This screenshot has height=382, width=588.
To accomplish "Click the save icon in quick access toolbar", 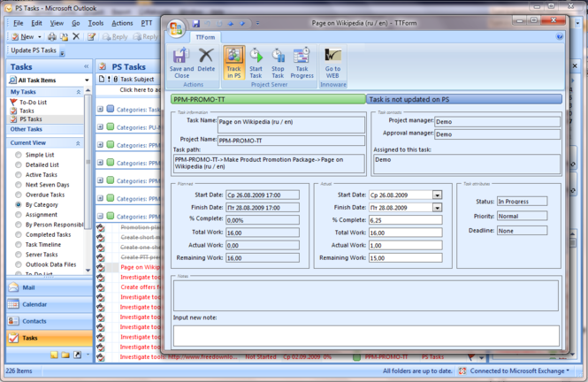I will [195, 24].
